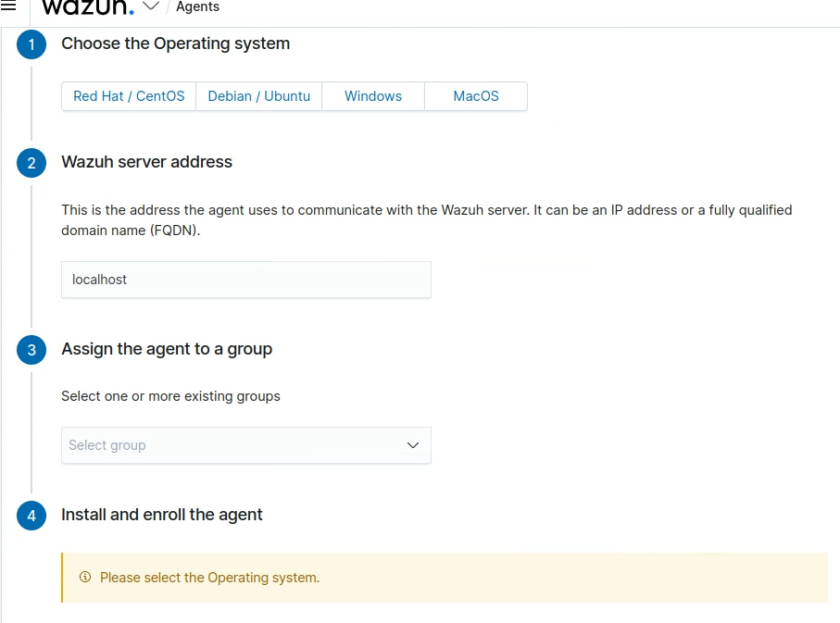Choose Windows as operating system

click(x=373, y=96)
